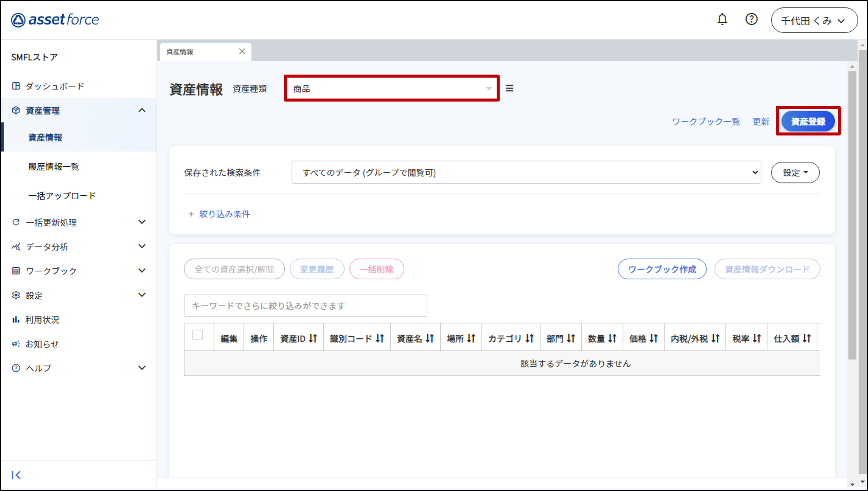This screenshot has height=491, width=868.
Task: Click the ワークブック作成 button
Action: click(661, 269)
